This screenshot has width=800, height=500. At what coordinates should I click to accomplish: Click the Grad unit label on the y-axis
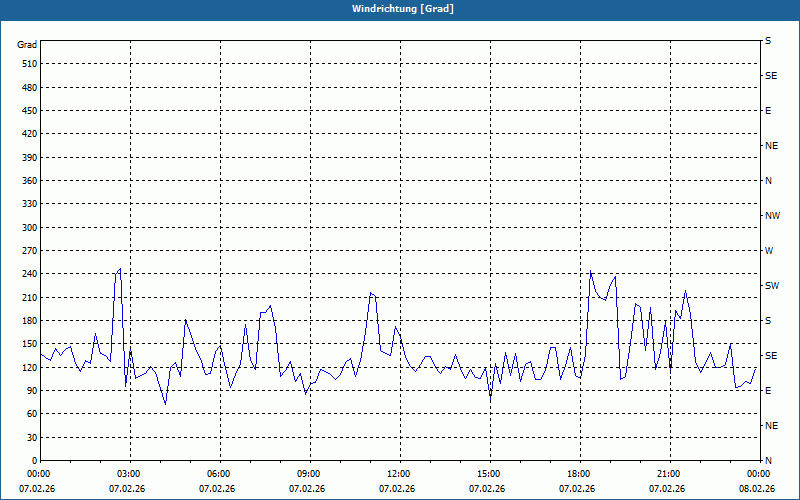coord(27,45)
